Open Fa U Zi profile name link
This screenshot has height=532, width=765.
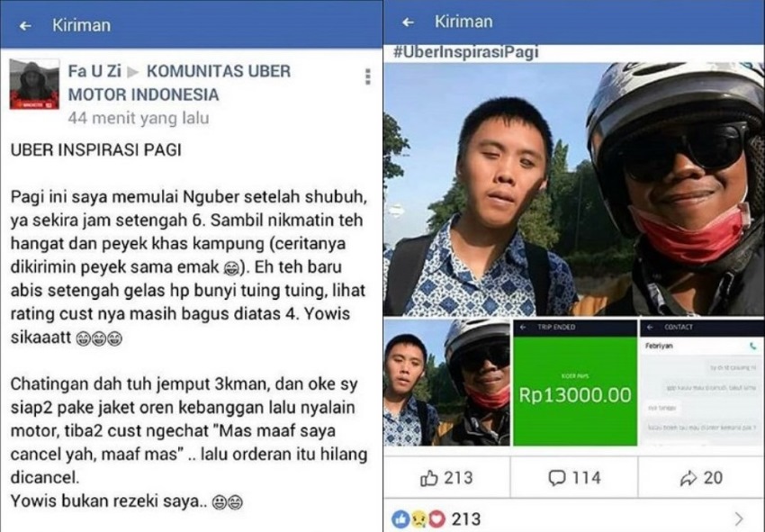(94, 71)
